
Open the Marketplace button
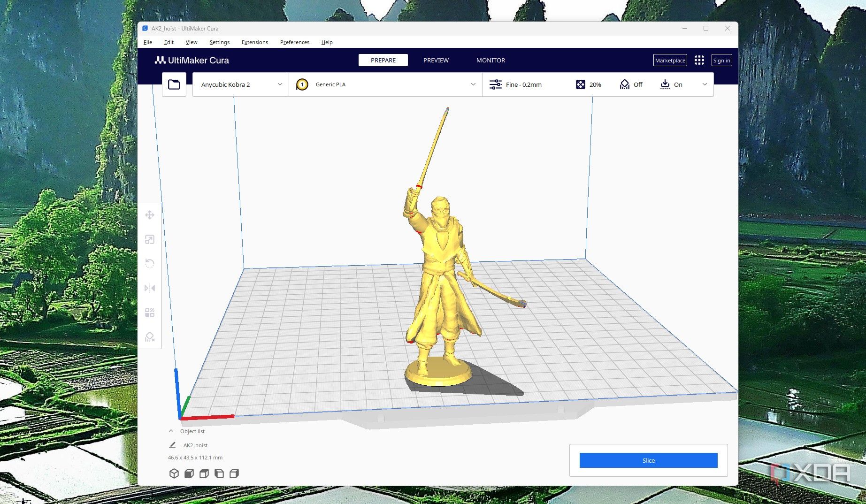coord(670,60)
